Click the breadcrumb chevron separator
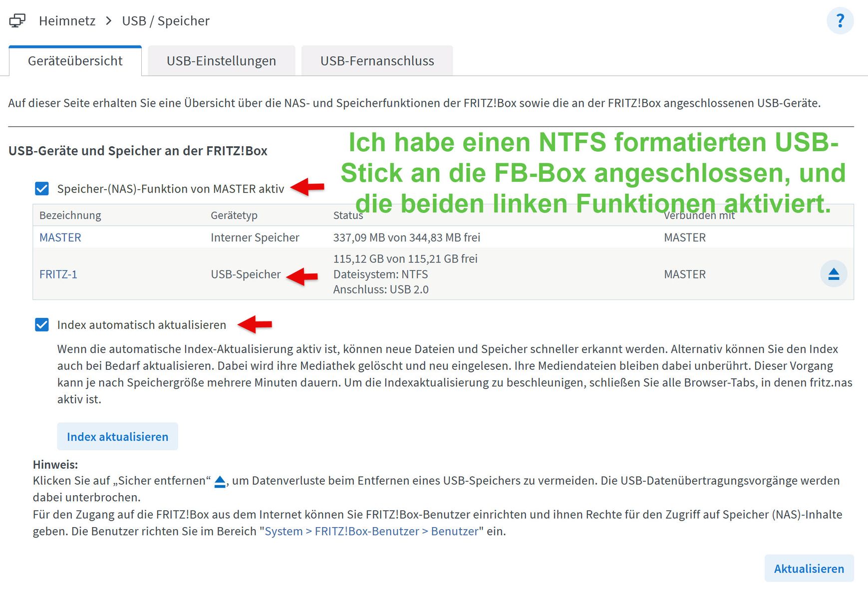Image resolution: width=868 pixels, height=599 pixels. point(108,21)
